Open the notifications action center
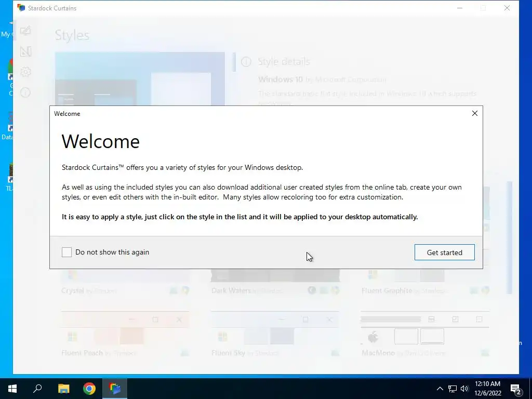The image size is (532, 399). coord(516,389)
